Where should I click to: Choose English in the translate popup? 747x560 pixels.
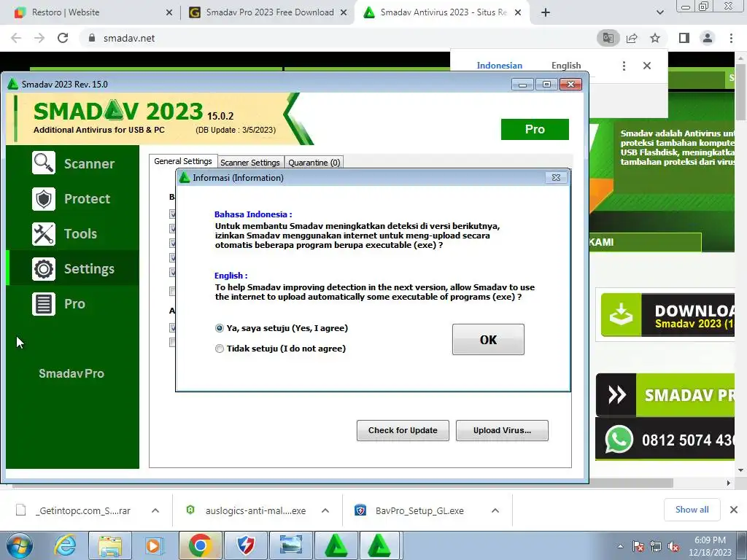pyautogui.click(x=566, y=66)
